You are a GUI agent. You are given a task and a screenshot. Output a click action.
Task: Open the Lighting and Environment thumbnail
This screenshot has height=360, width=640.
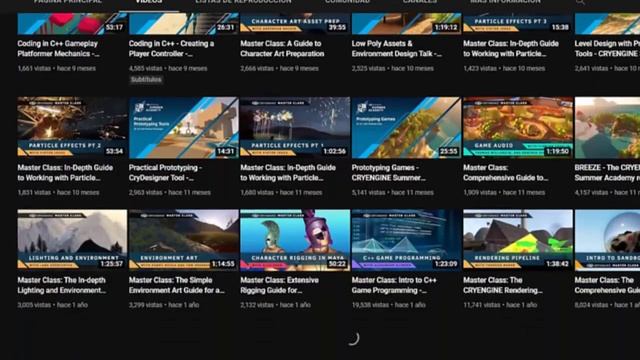(x=72, y=240)
